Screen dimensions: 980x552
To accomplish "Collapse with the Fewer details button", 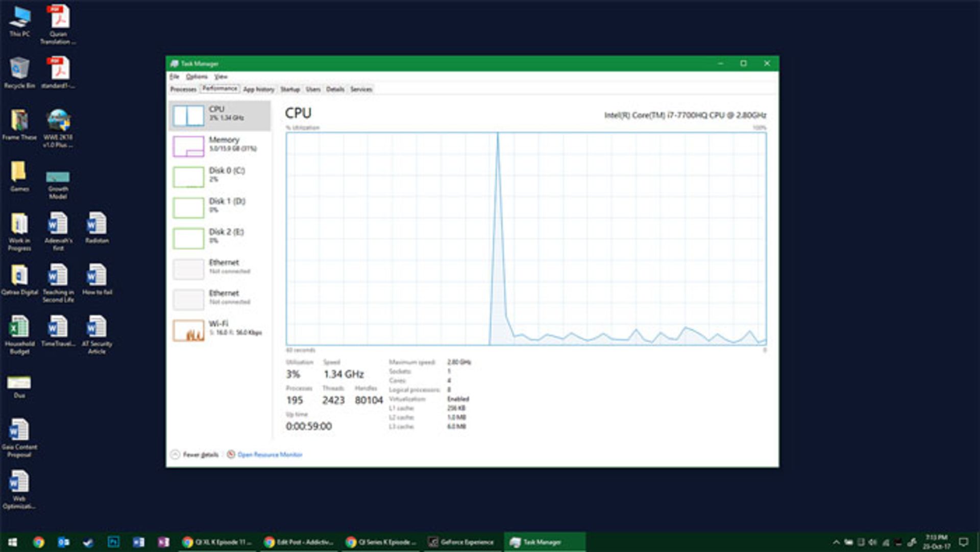I will [194, 454].
